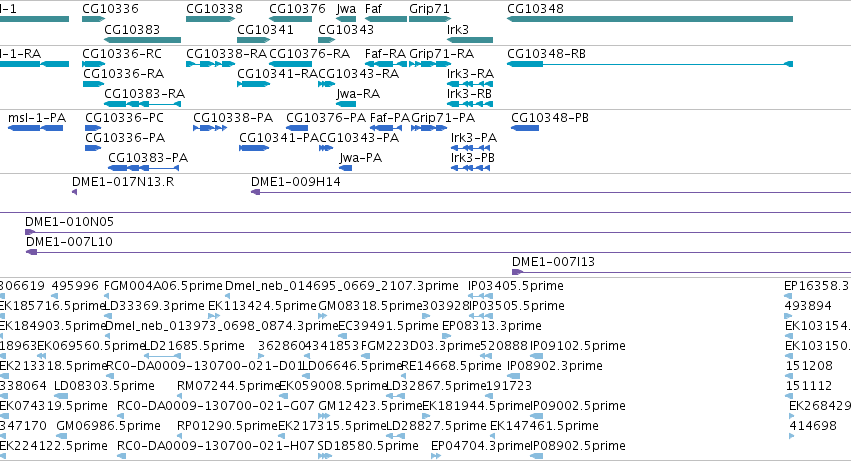Open the CG10343-RA transcript label
The width and height of the screenshot is (851, 461).
358,74
